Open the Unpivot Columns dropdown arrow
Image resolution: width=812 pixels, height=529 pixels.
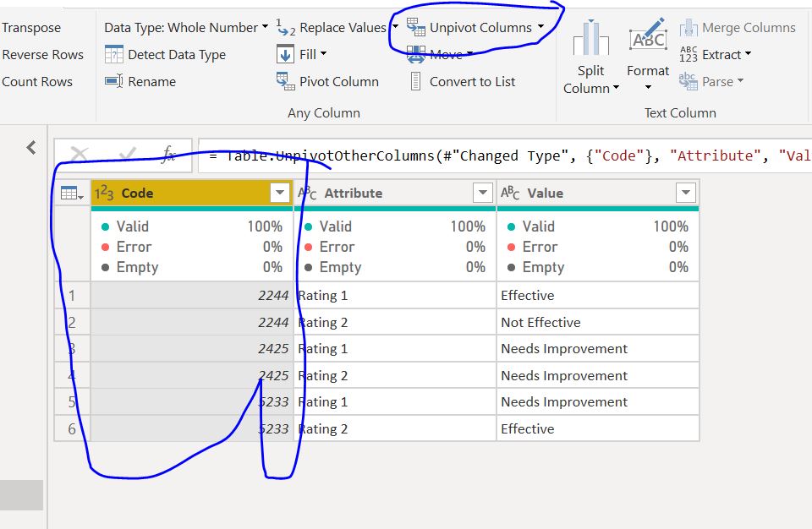click(540, 26)
